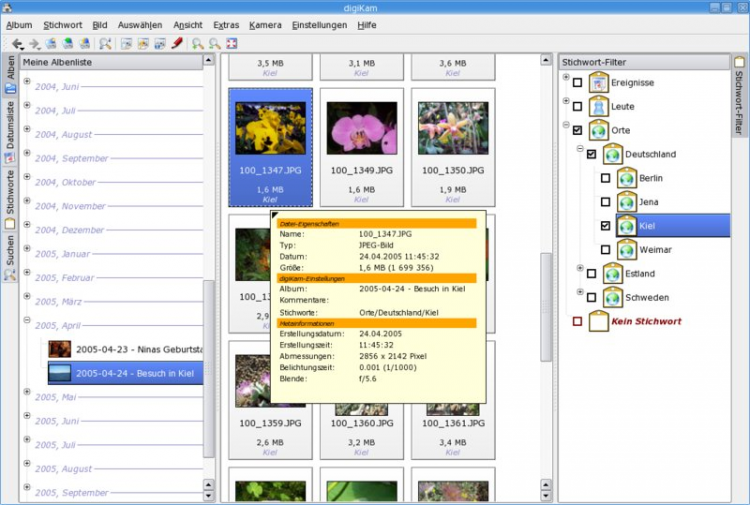Click the Ninas Geburtstag album thumbnail icon

point(60,349)
